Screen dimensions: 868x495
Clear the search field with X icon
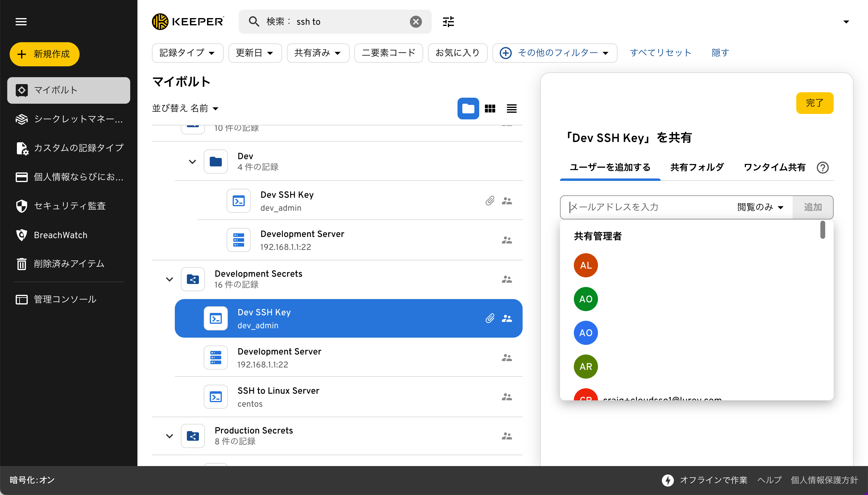coord(416,22)
